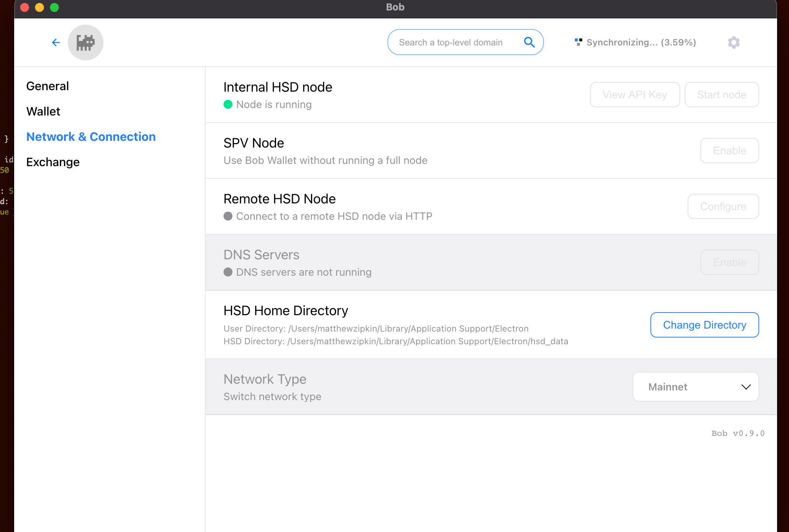Select the Network & Connection section
789x532 pixels.
(91, 137)
